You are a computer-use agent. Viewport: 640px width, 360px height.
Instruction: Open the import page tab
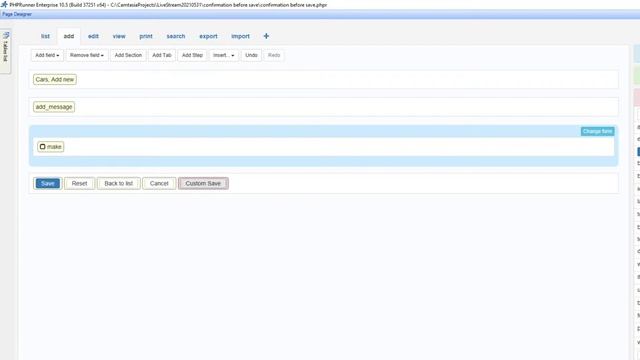pos(240,36)
